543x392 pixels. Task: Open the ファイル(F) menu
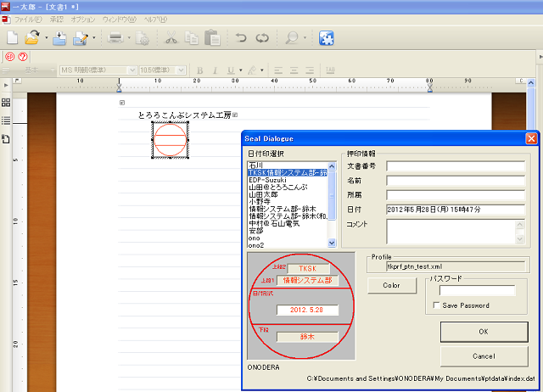(x=28, y=20)
